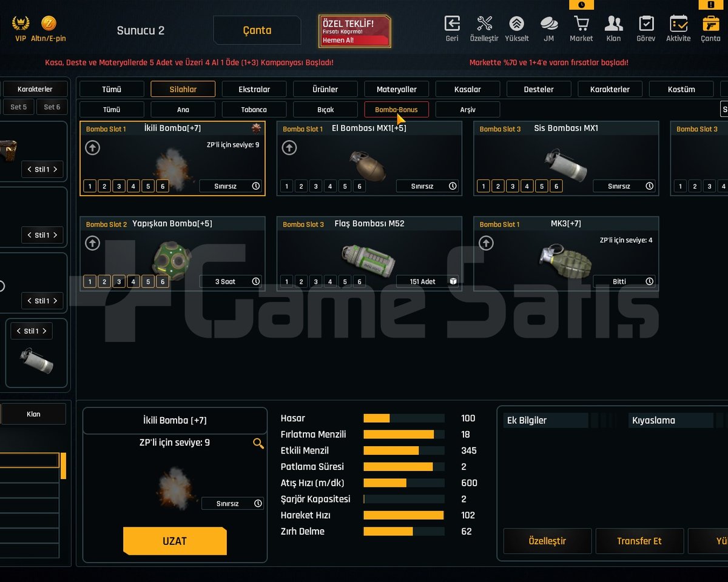The height and width of the screenshot is (582, 728).
Task: Next style arrow above the smoke grenade thumbnail
Action: point(45,331)
